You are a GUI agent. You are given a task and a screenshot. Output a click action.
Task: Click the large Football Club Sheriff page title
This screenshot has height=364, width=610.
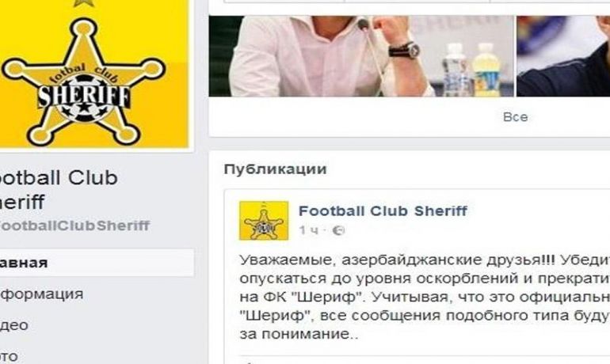(59, 190)
